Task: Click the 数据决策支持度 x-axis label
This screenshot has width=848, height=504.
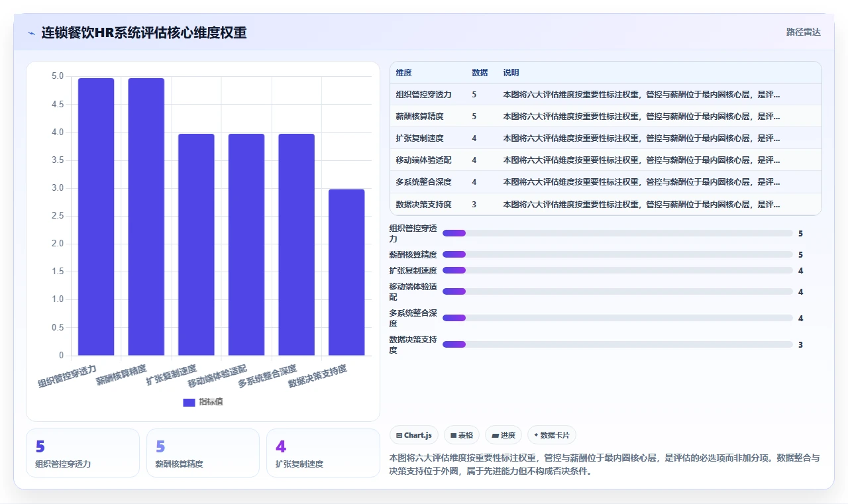Action: 317,376
